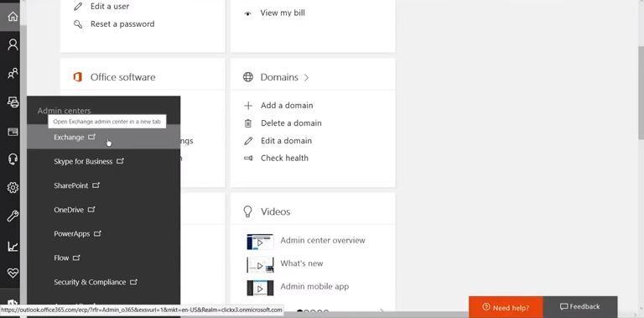Image resolution: width=644 pixels, height=318 pixels.
Task: Click the pencil icon beside Edit a user
Action: (78, 6)
